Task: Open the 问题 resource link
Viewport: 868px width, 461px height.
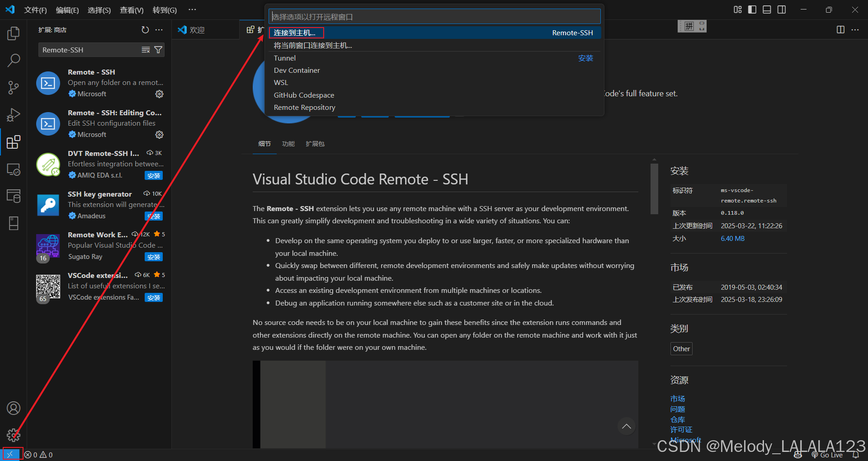Action: tap(678, 409)
